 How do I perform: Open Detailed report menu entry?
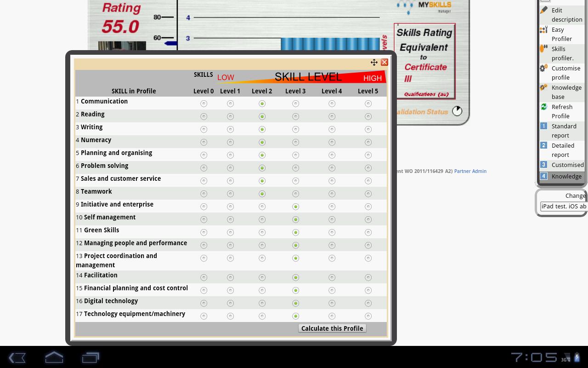click(x=563, y=150)
